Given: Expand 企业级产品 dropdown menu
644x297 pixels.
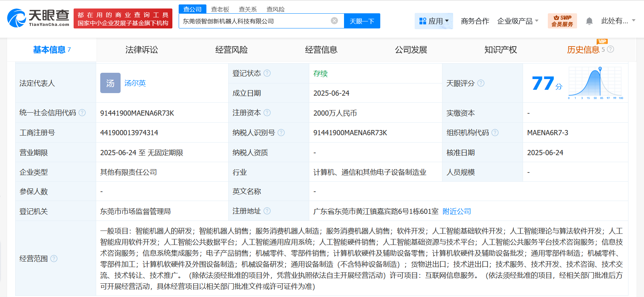Looking at the screenshot, I should point(517,21).
